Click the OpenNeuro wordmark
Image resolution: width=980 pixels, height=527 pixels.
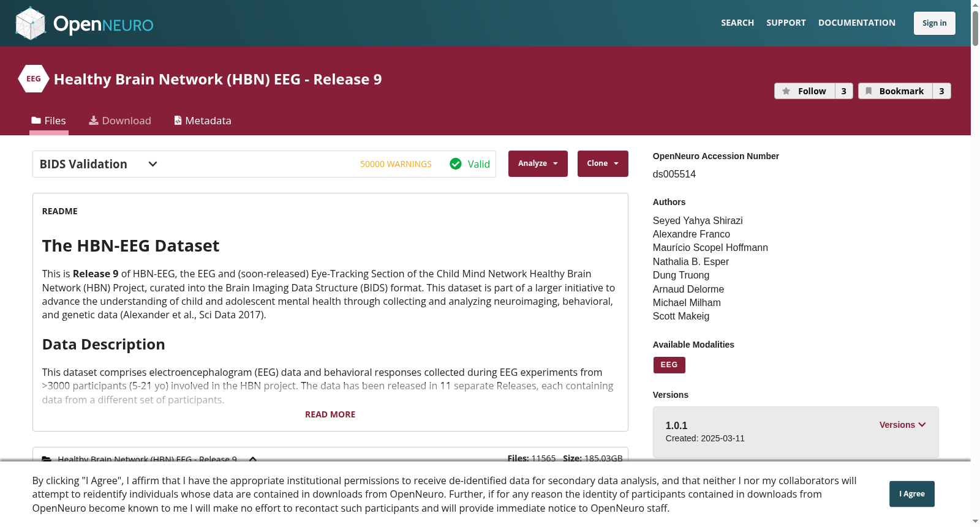[104, 24]
